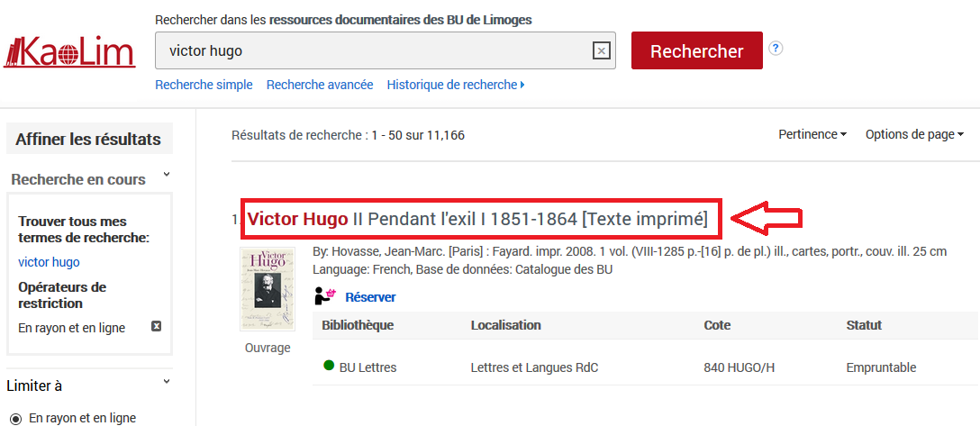This screenshot has width=980, height=426.
Task: Click the Victor Hugo book cover thumbnail
Action: pos(267,288)
